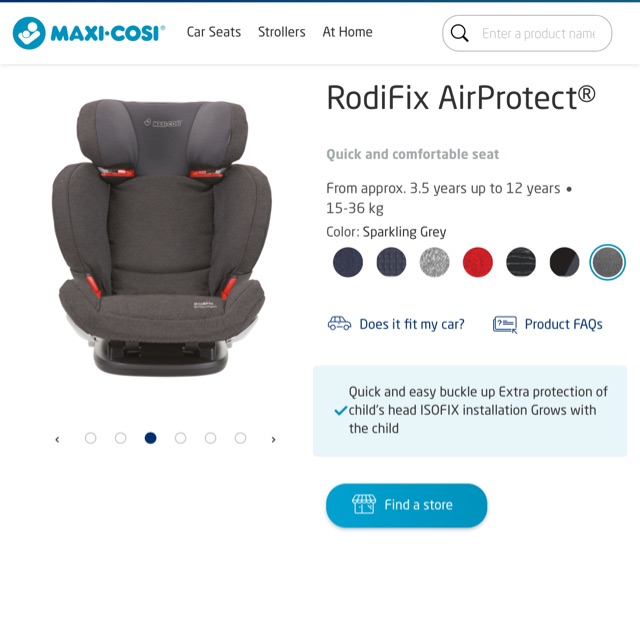Viewport: 640px width, 640px height.
Task: Go to previous product image arrow
Action: coord(57,439)
